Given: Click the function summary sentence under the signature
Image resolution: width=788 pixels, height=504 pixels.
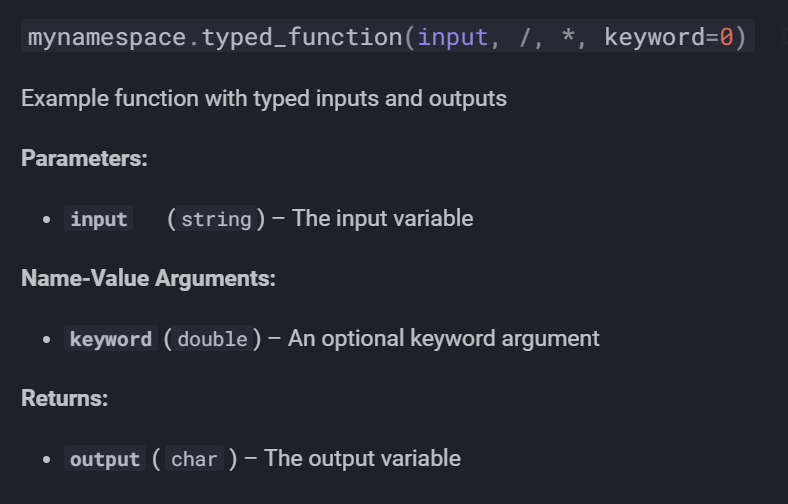Looking at the screenshot, I should (x=264, y=98).
